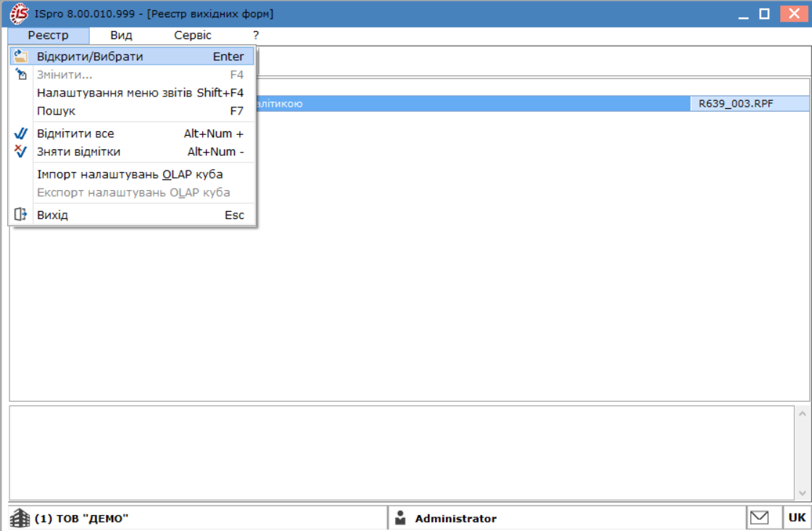Click the open-folder icon beside Відкрити/Вибрати

pyautogui.click(x=21, y=56)
